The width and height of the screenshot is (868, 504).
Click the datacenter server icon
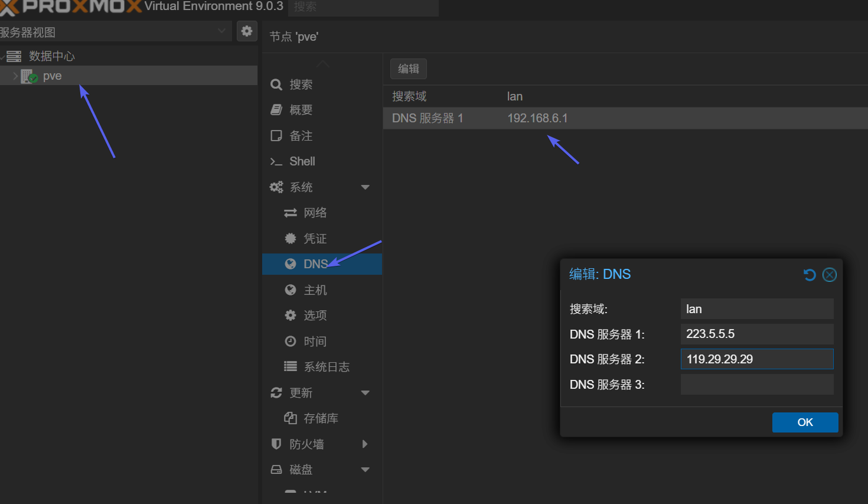[14, 56]
